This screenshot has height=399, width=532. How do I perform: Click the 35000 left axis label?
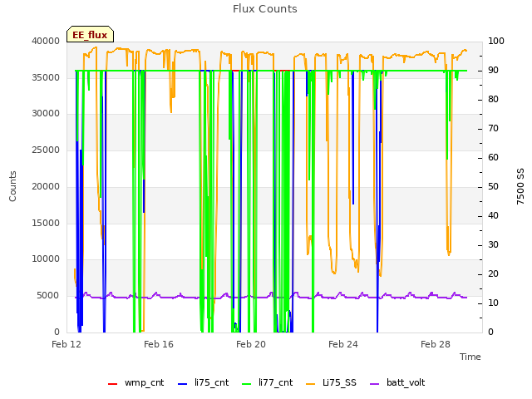46,77
